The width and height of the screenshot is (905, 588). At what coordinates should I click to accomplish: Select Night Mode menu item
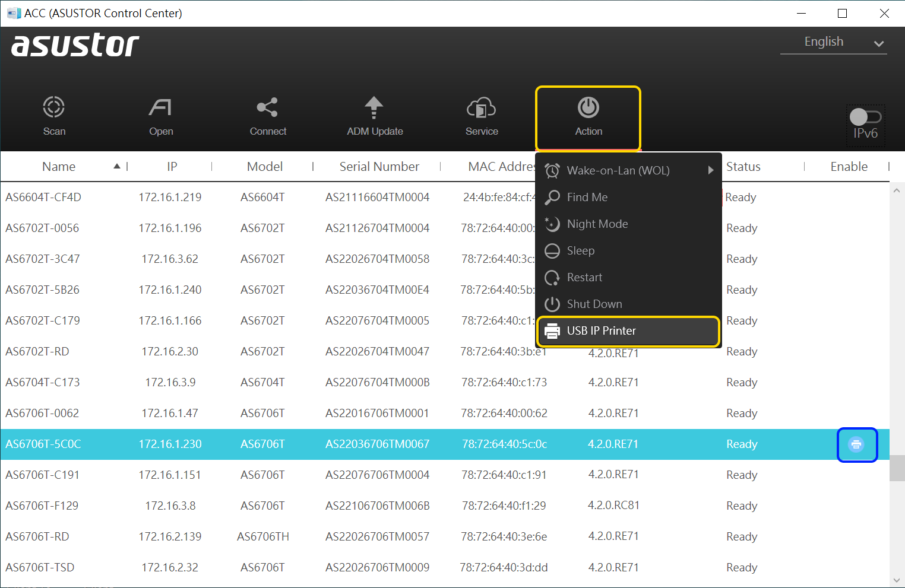629,224
